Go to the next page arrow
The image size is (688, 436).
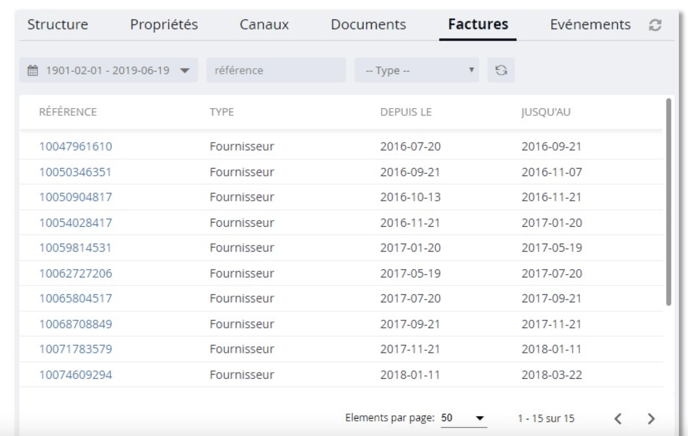pyautogui.click(x=651, y=418)
